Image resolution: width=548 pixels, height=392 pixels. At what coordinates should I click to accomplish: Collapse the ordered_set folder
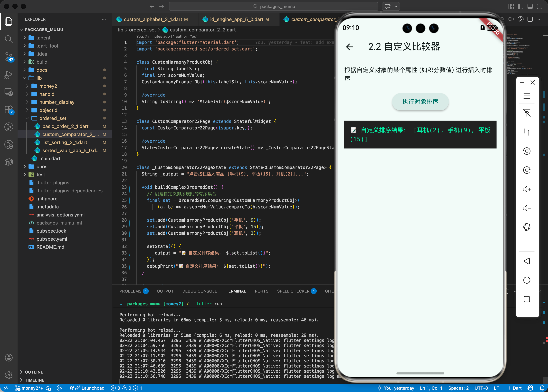(53, 118)
